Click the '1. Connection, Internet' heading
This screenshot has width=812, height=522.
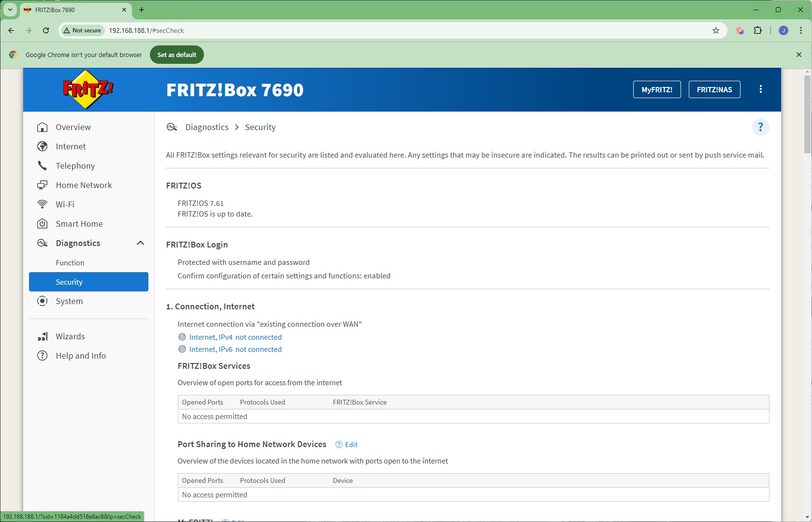210,306
